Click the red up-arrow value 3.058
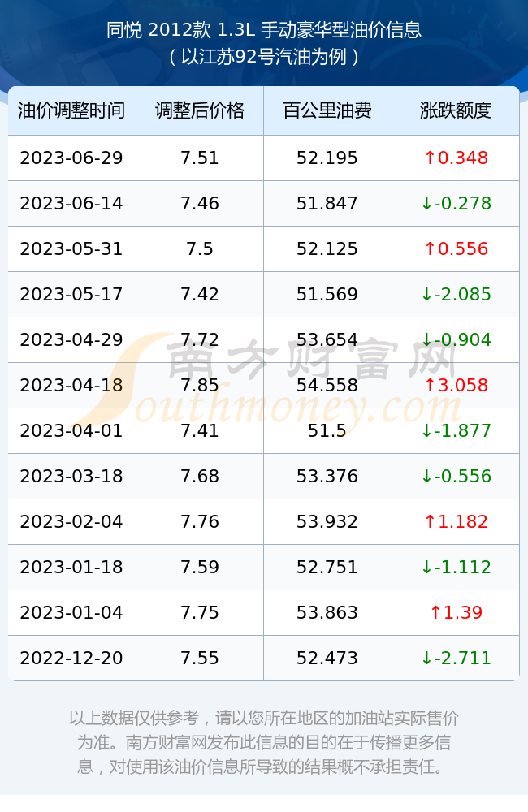Image resolution: width=528 pixels, height=812 pixels. point(456,385)
